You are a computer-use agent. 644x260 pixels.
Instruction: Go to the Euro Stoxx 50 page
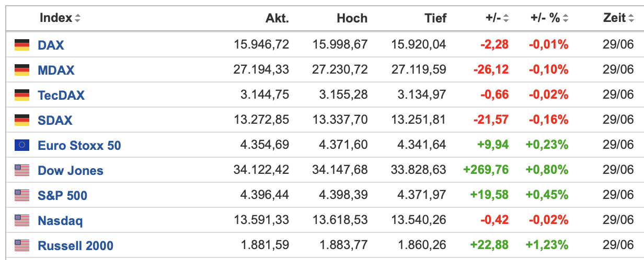coord(79,145)
